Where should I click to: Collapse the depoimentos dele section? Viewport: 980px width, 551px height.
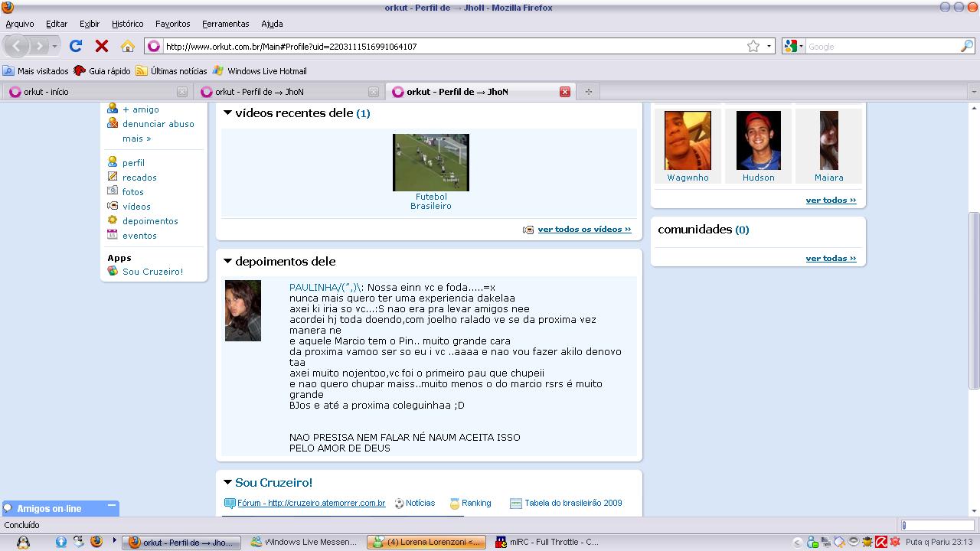(227, 261)
